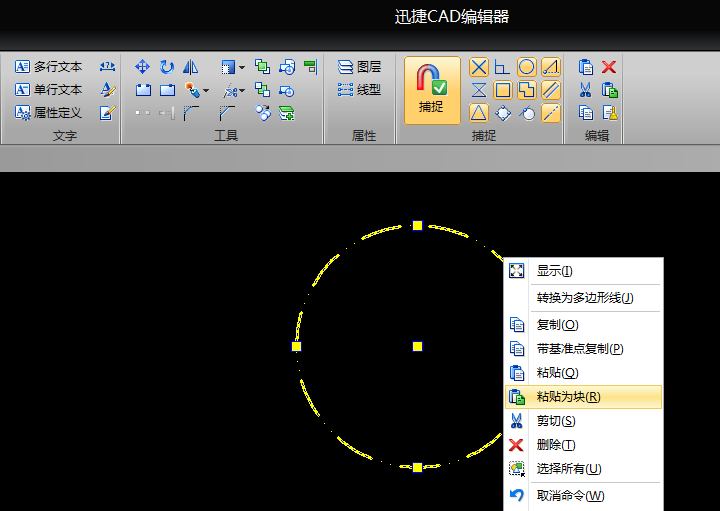Viewport: 720px width, 511px height.
Task: Click the edit-with-pencil icon beside 属性定义
Action: (107, 112)
